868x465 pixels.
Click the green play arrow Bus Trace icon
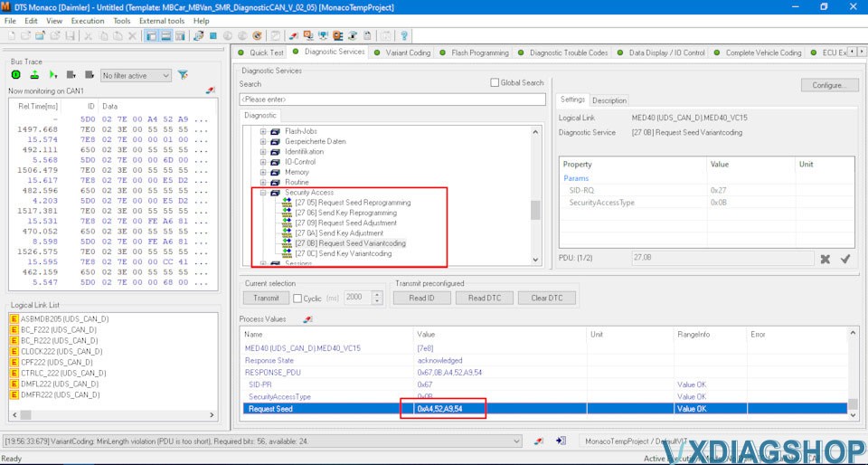53,75
